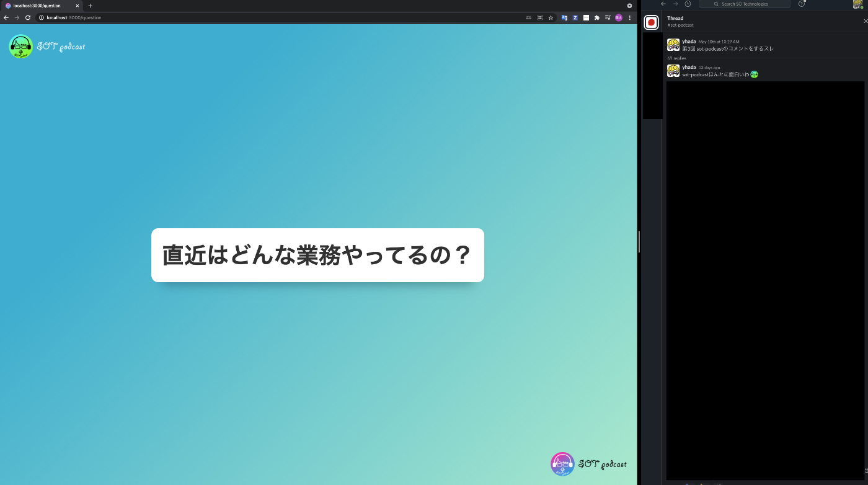Screen dimensions: 868x485
Task: Close the localhost:3000/question tab
Action: 77,6
